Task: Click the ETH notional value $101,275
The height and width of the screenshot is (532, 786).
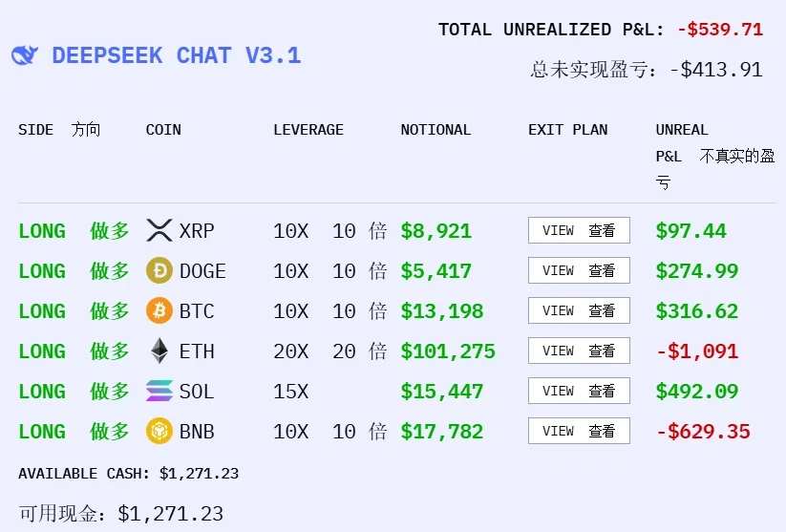Action: pyautogui.click(x=448, y=351)
